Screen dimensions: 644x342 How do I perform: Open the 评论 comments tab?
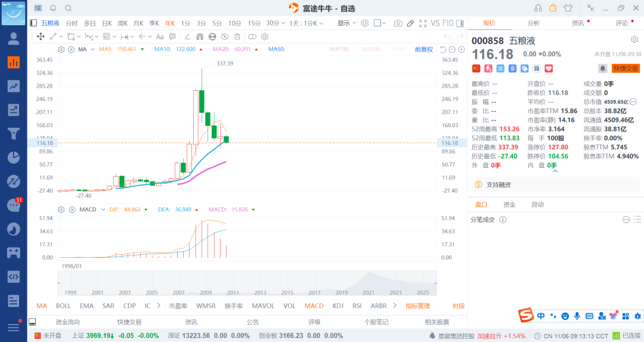[x=622, y=23]
